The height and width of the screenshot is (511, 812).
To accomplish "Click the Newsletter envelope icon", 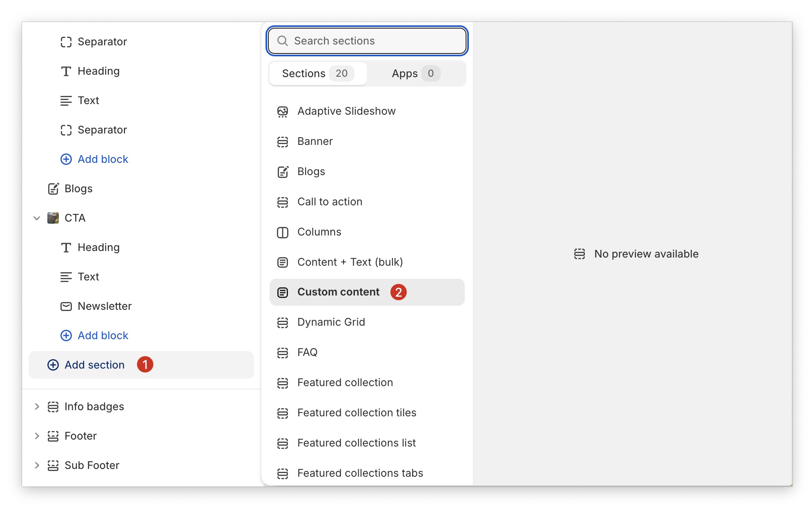I will coord(66,306).
